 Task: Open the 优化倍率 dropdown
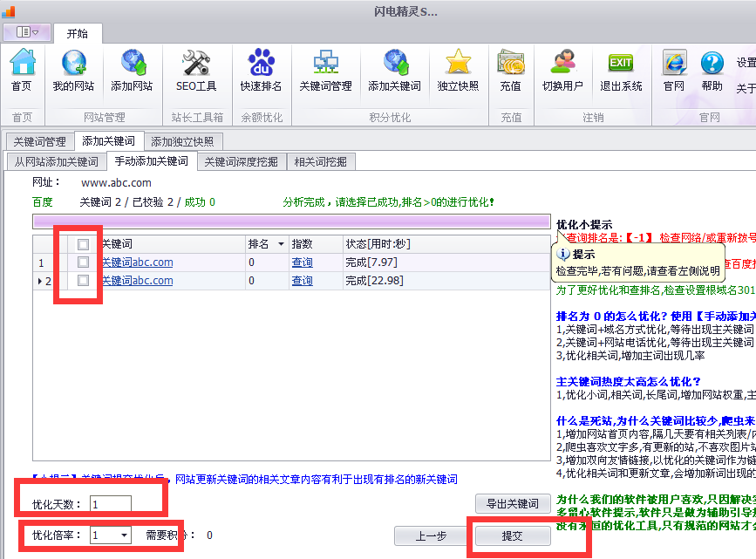click(125, 535)
